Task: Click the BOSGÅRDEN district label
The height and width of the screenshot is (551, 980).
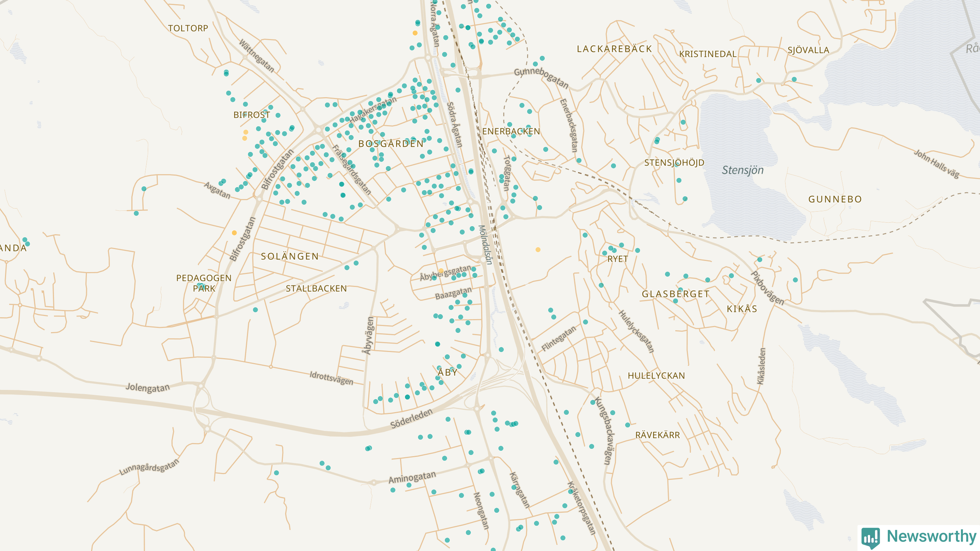Action: (x=391, y=144)
